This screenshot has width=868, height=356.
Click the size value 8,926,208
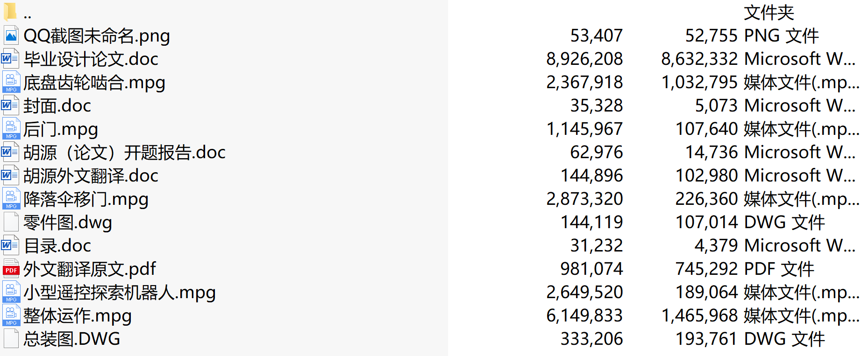584,59
